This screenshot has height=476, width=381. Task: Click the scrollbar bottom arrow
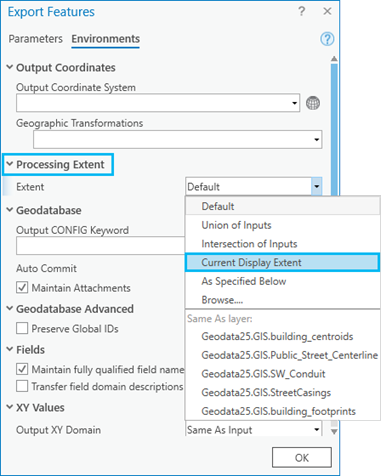click(x=334, y=431)
